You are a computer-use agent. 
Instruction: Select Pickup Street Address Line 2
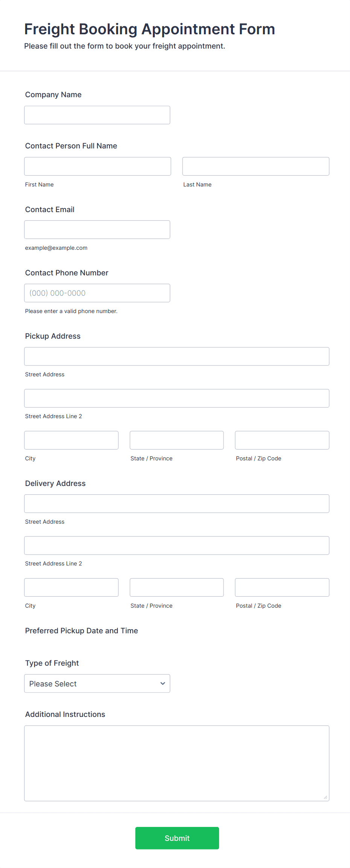[x=177, y=398]
